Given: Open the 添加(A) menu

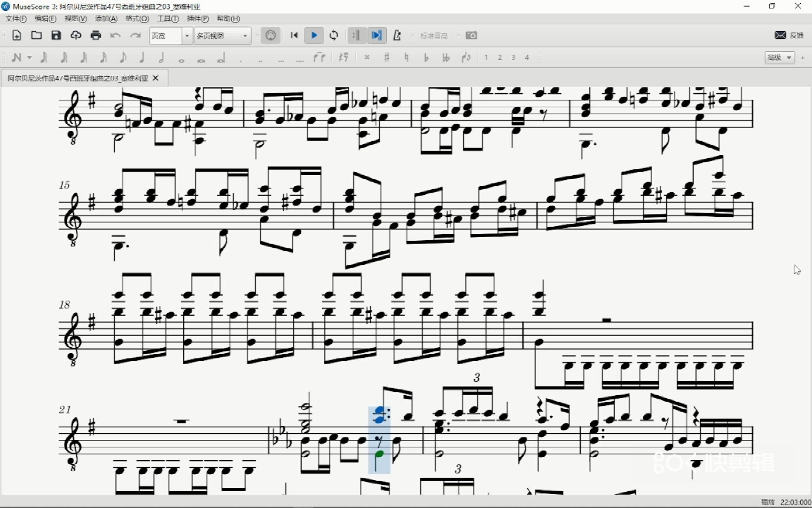Looking at the screenshot, I should tap(106, 18).
